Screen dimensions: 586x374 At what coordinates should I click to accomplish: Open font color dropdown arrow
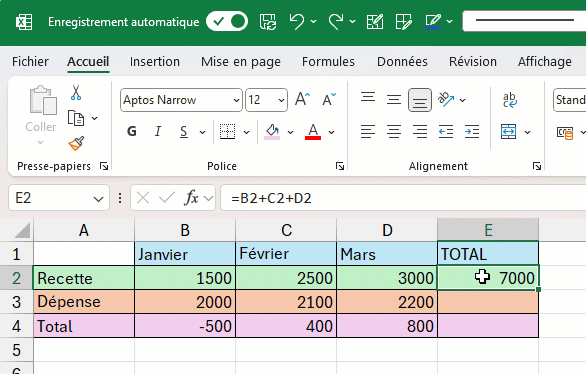[331, 132]
